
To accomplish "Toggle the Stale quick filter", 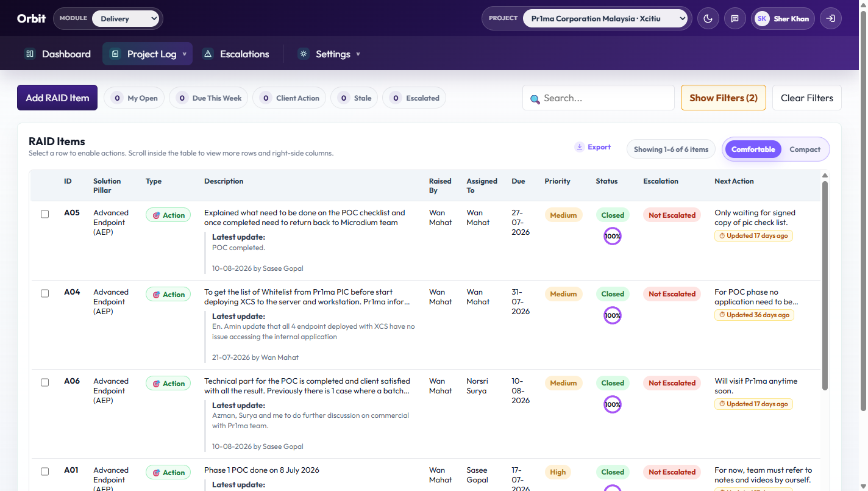I will (354, 98).
